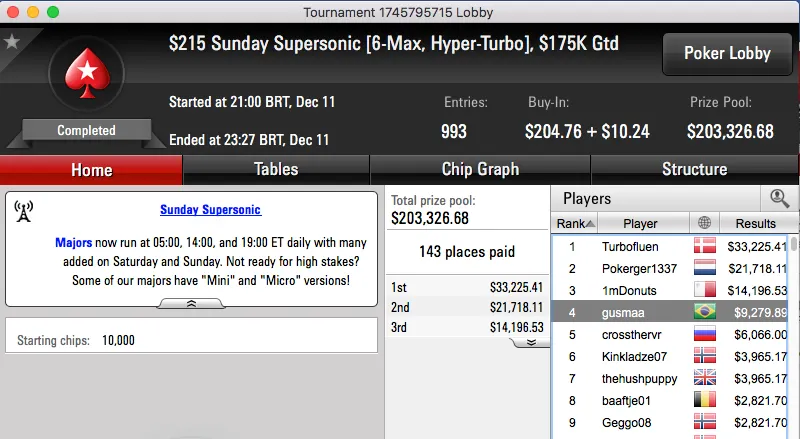Click the globe country column icon

pos(704,223)
